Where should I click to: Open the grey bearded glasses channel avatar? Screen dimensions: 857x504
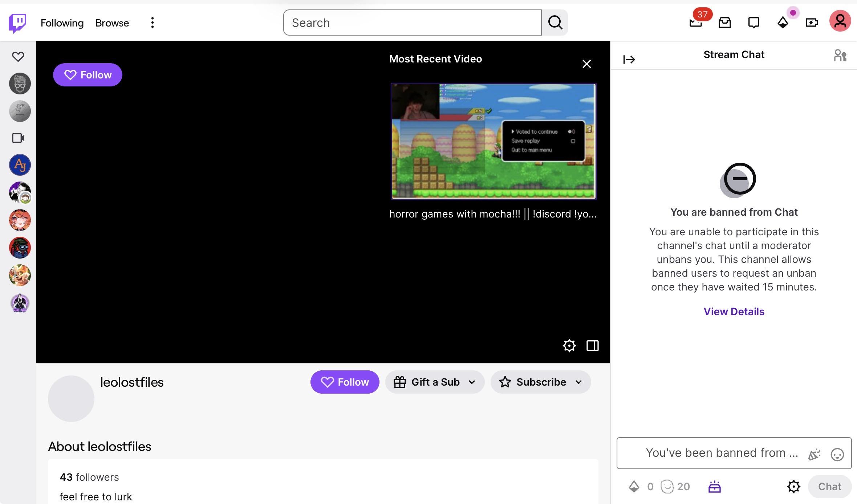(20, 84)
